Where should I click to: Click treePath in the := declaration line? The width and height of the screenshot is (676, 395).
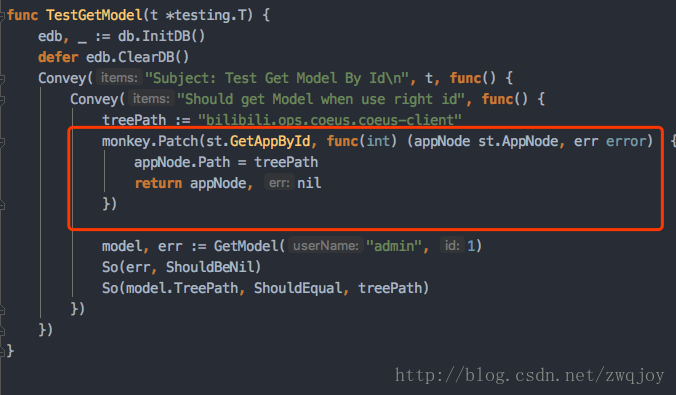[134, 119]
